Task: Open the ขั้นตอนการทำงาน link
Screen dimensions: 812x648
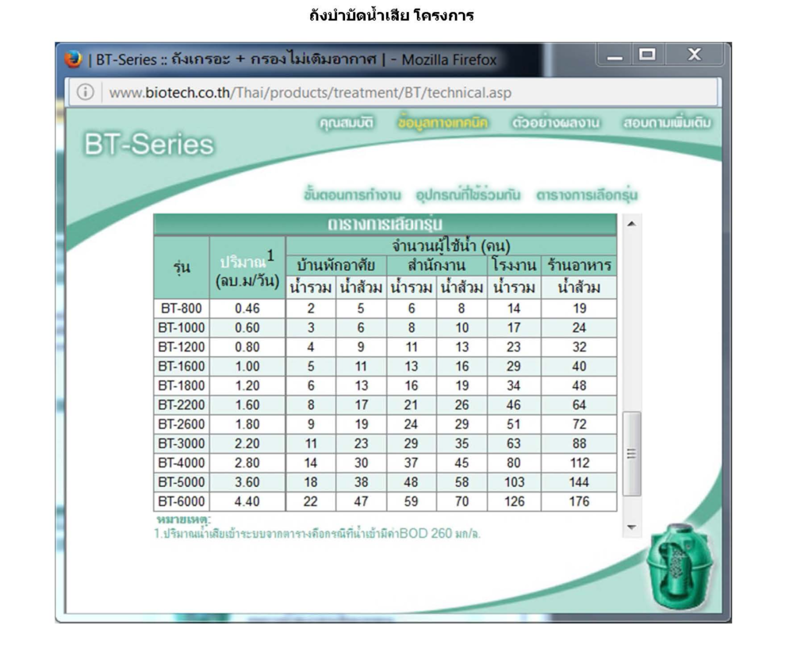Action: pyautogui.click(x=352, y=194)
